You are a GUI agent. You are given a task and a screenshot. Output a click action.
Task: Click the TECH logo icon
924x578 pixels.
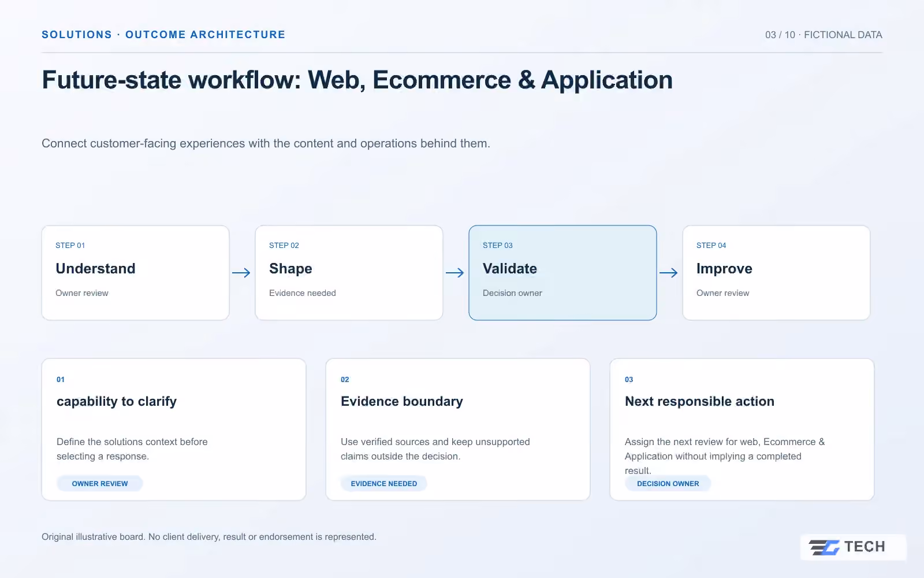[x=824, y=547]
